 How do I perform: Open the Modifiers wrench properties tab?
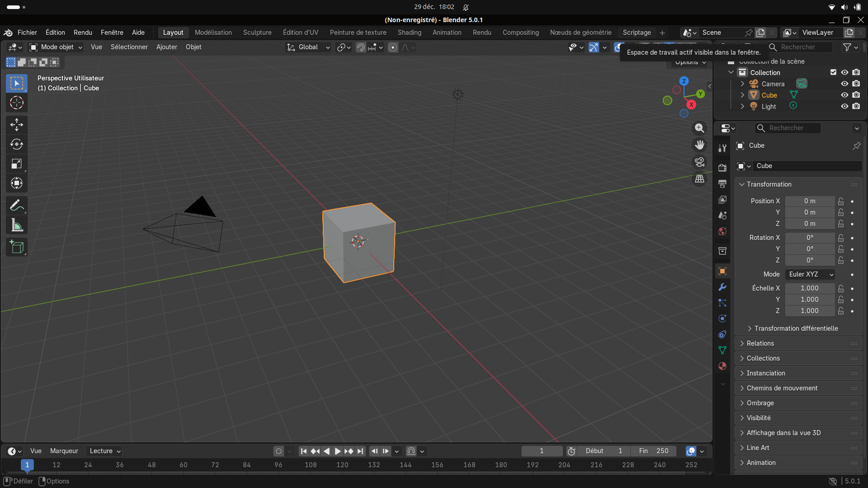(722, 287)
